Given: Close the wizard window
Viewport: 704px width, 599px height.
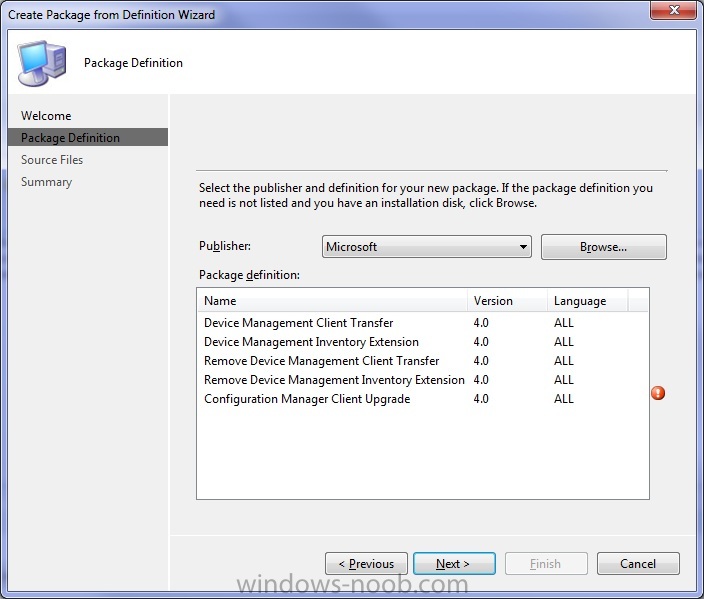Looking at the screenshot, I should (673, 10).
